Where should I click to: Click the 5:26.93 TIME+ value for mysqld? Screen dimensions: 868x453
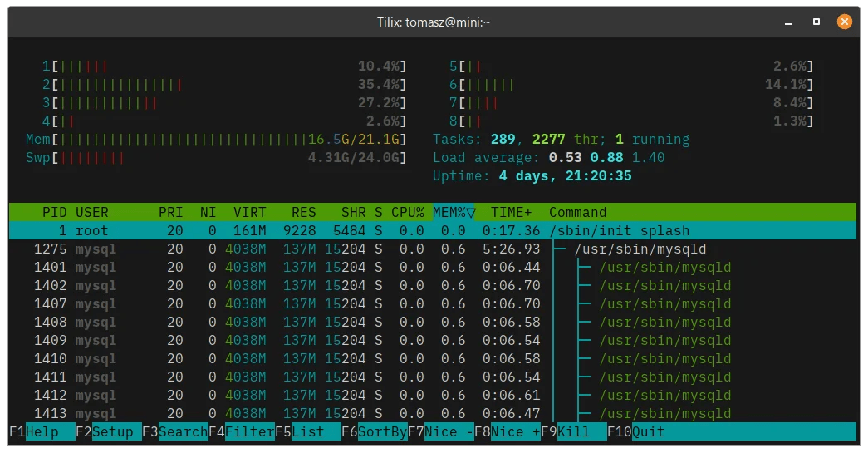click(x=511, y=249)
